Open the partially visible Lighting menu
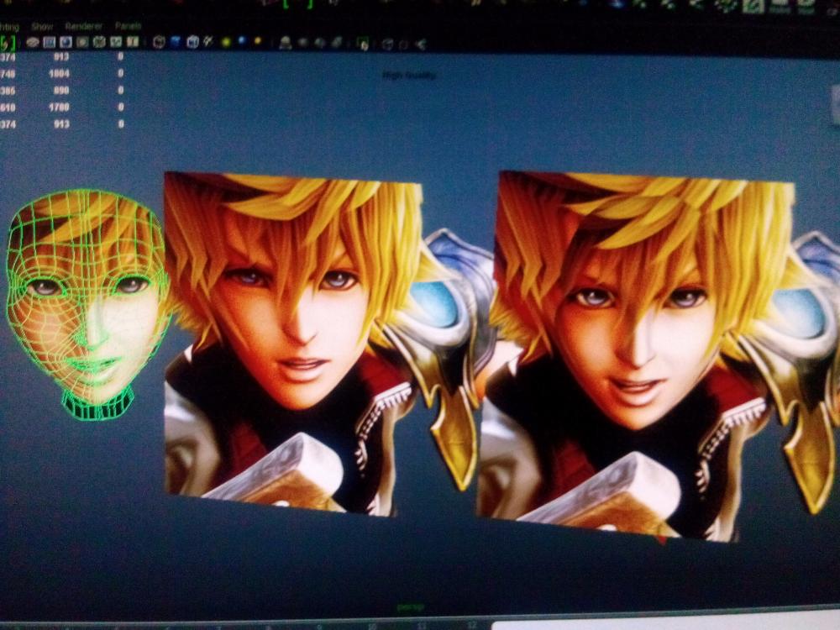The width and height of the screenshot is (840, 630). click(x=9, y=27)
